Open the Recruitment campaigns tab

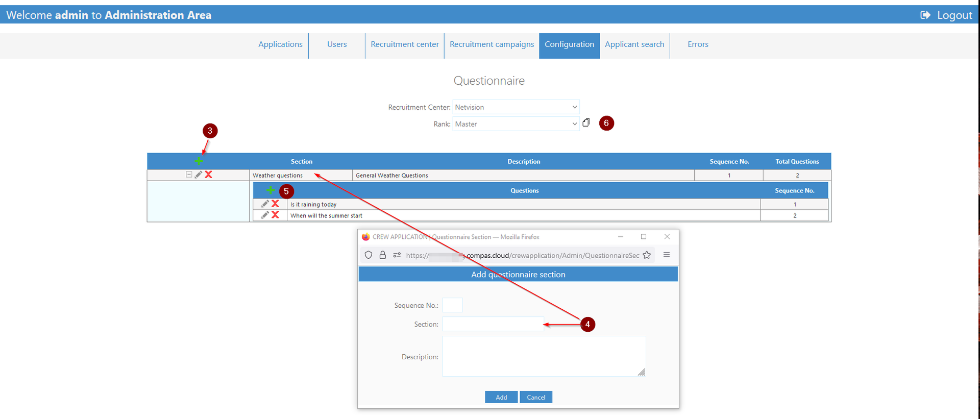click(492, 44)
